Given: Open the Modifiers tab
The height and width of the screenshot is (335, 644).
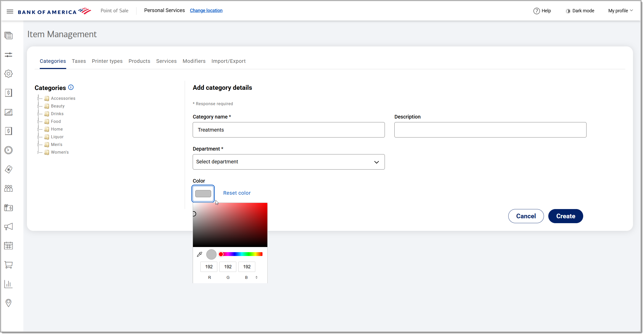Looking at the screenshot, I should [194, 61].
